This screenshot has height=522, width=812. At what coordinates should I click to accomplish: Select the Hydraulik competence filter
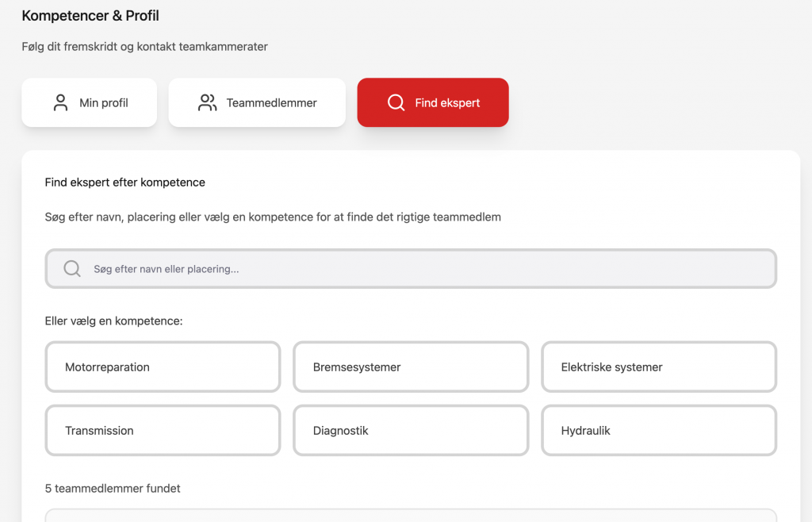659,431
